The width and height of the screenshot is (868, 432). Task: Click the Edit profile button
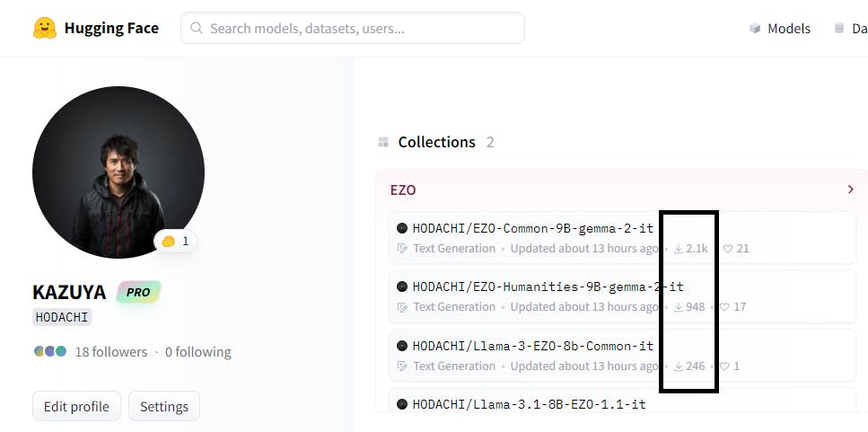pyautogui.click(x=76, y=406)
